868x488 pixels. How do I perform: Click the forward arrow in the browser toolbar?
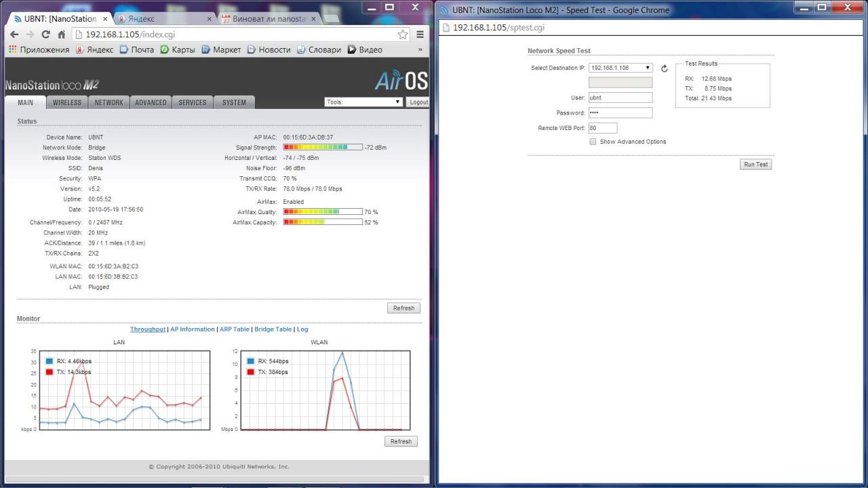30,35
